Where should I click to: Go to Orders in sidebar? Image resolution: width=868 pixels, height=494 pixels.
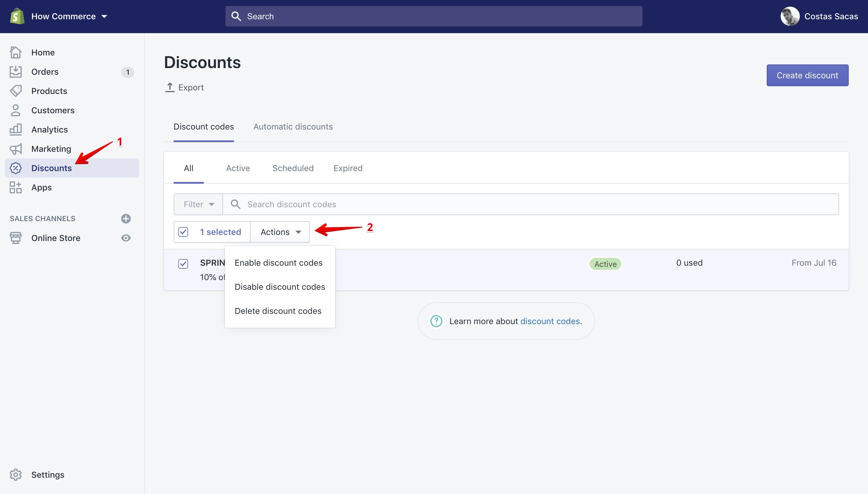(45, 72)
